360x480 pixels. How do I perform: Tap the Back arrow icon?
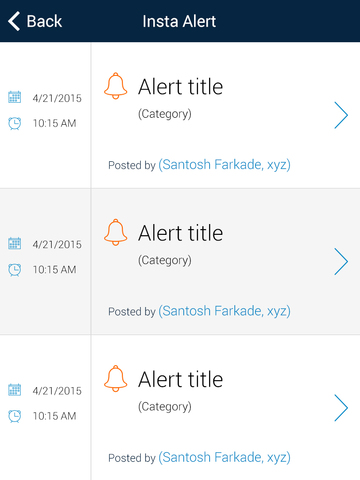coord(14,21)
